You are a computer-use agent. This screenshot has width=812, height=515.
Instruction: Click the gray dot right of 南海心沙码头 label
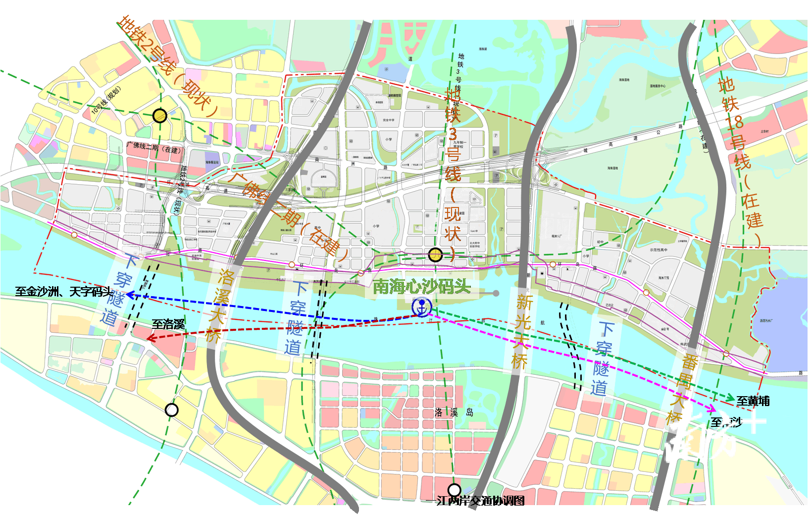(496, 293)
